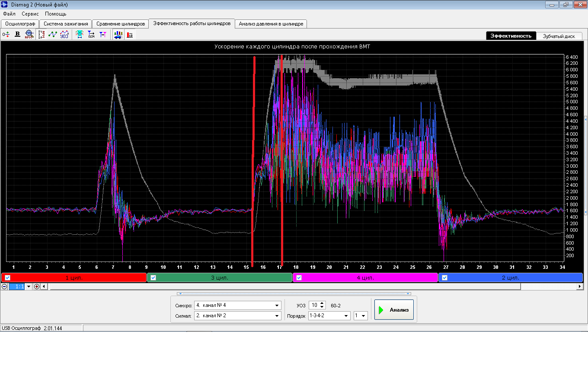
Task: Switch to the Зубчатый диск sub-tab
Action: point(559,36)
